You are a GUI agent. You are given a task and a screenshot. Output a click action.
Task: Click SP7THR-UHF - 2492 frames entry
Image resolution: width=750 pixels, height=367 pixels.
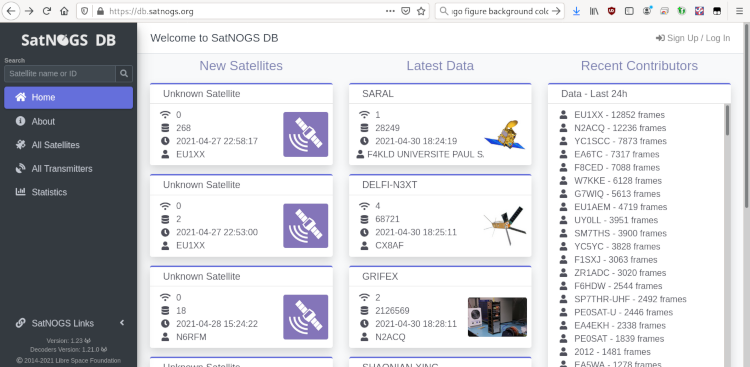tap(630, 299)
